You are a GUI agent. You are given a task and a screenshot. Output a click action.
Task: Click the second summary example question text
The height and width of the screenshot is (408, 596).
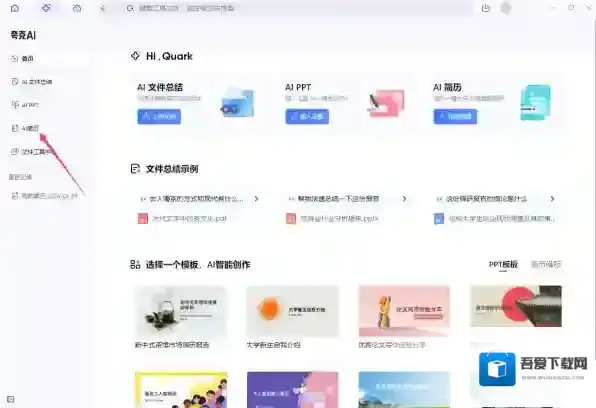[x=338, y=199]
